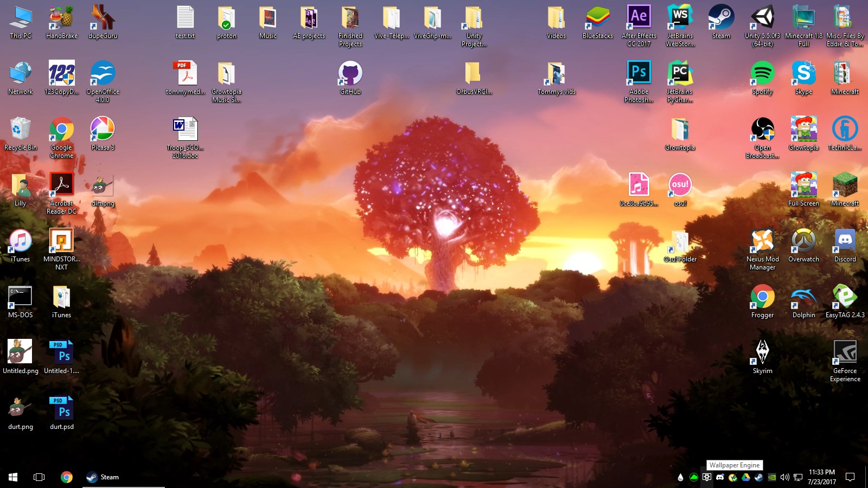Select the Skype shortcut
This screenshot has width=868, height=488.
(x=804, y=78)
